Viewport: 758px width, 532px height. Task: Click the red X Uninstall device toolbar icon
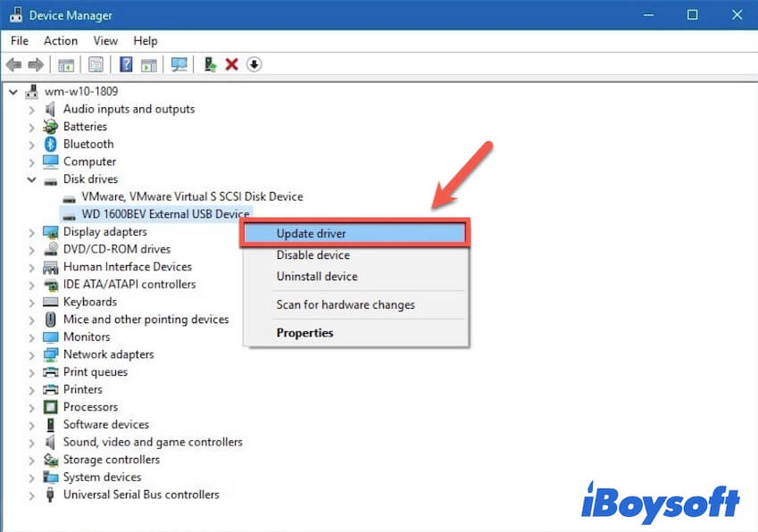(x=230, y=64)
